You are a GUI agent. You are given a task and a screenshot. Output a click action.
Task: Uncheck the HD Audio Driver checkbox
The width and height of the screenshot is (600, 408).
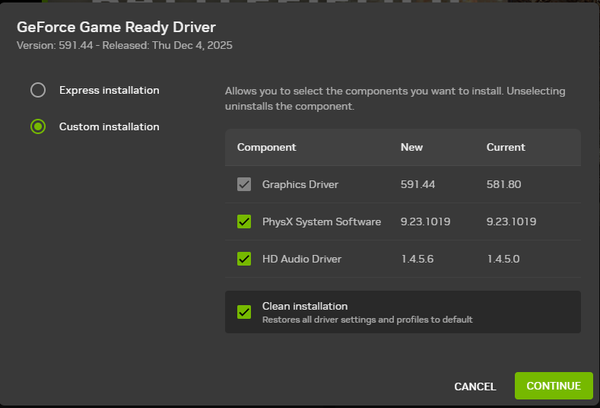pyautogui.click(x=244, y=259)
